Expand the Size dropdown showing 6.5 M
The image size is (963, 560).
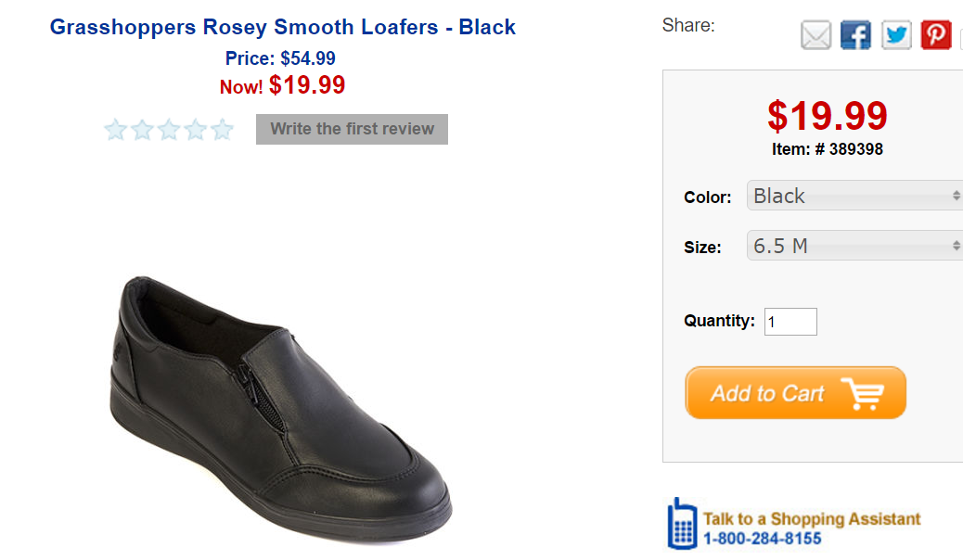[x=854, y=246]
